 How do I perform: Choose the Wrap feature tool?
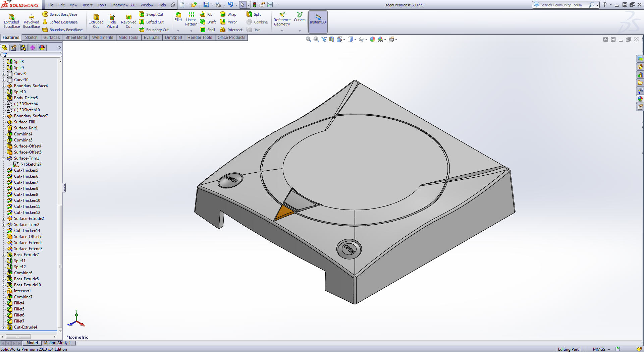(228, 14)
